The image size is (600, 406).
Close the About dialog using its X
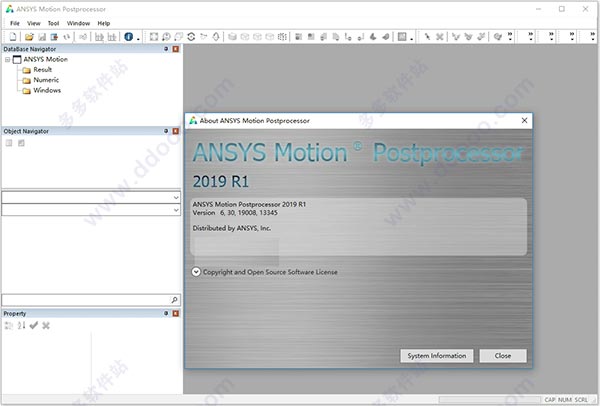point(524,121)
